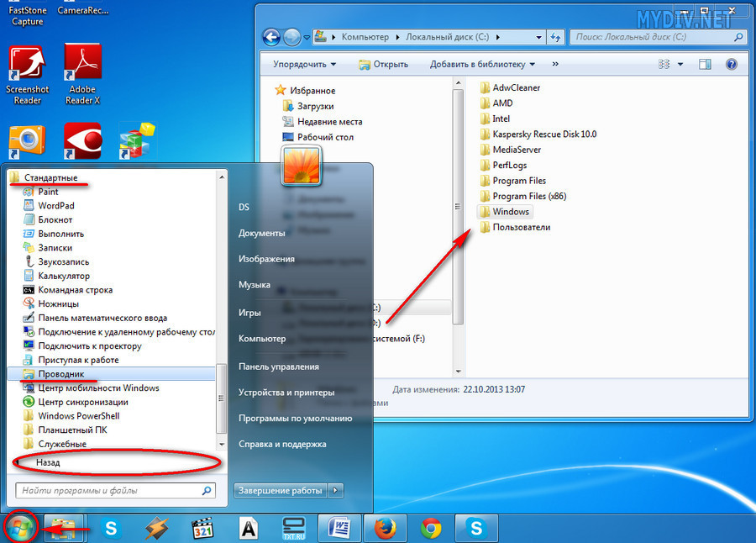Open the TXT.RU taskbar icon
This screenshot has height=543, width=756.
[294, 528]
